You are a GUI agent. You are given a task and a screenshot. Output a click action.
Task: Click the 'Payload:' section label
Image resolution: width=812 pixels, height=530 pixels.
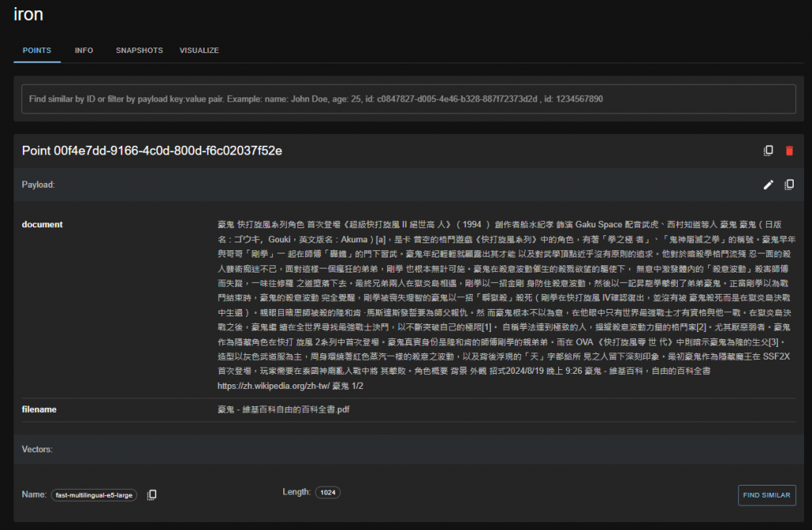pos(38,185)
